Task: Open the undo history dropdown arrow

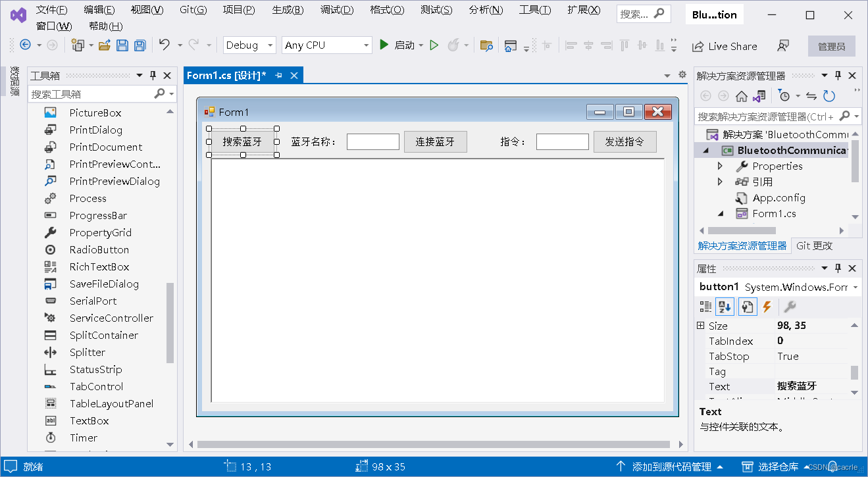Action: click(x=180, y=45)
